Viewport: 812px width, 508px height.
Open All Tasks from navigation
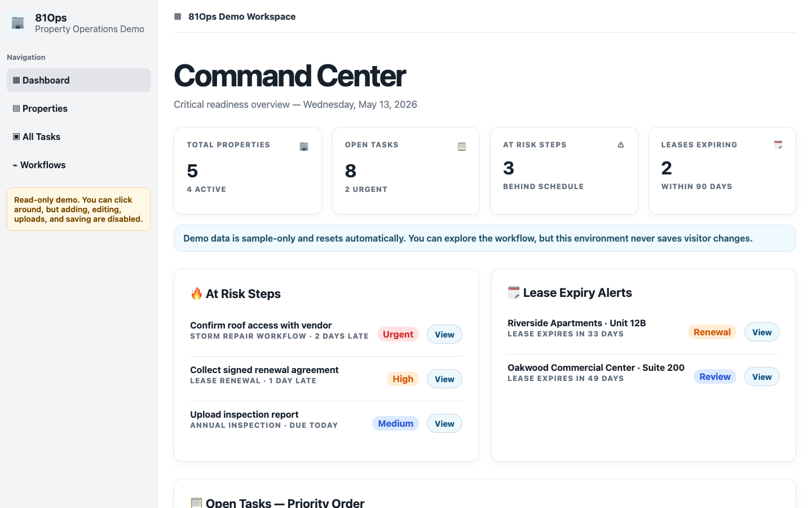(78, 137)
